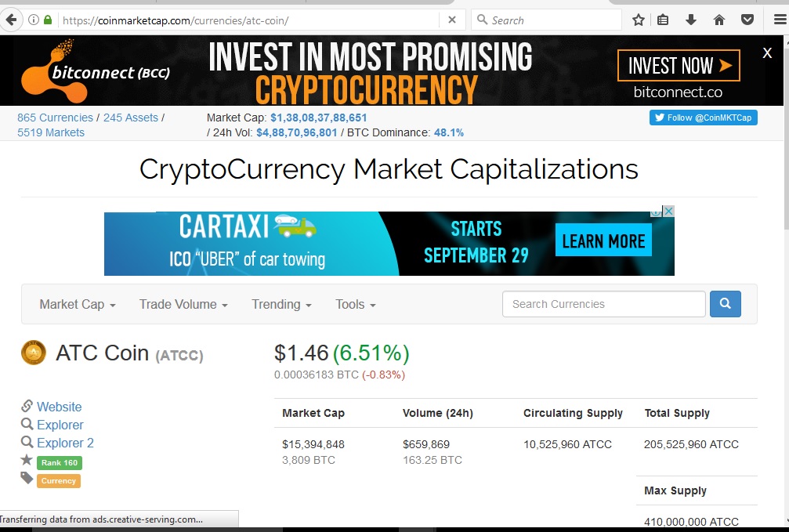Open the Market Cap dropdown

(75, 304)
